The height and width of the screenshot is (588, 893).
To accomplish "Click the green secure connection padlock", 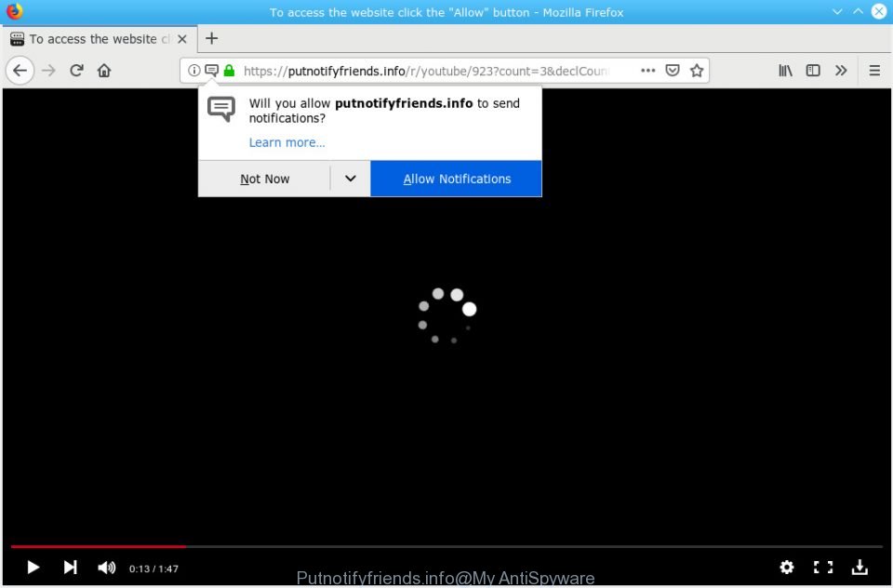I will (229, 71).
